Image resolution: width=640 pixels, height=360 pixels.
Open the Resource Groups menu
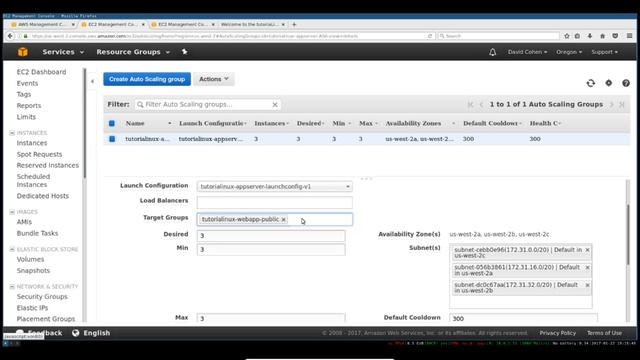click(x=133, y=52)
